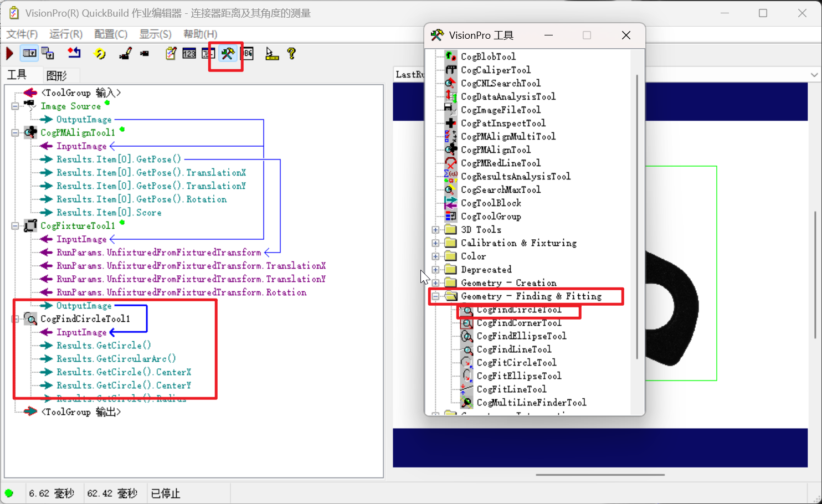Click the small black camera toolbar icon

pos(145,54)
